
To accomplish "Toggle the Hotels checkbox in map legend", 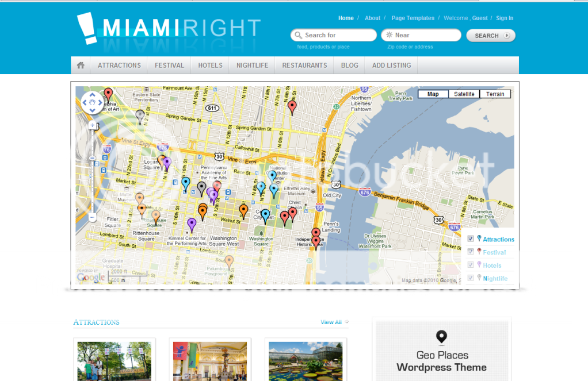I will tap(471, 265).
